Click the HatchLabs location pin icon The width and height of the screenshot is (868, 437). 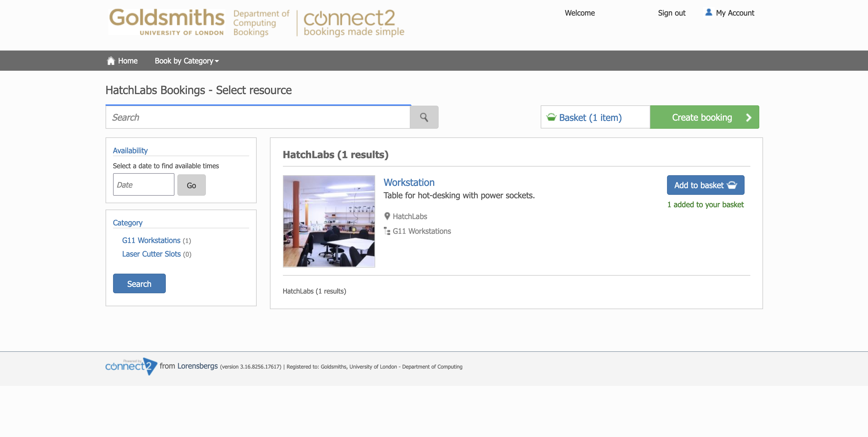coord(387,216)
